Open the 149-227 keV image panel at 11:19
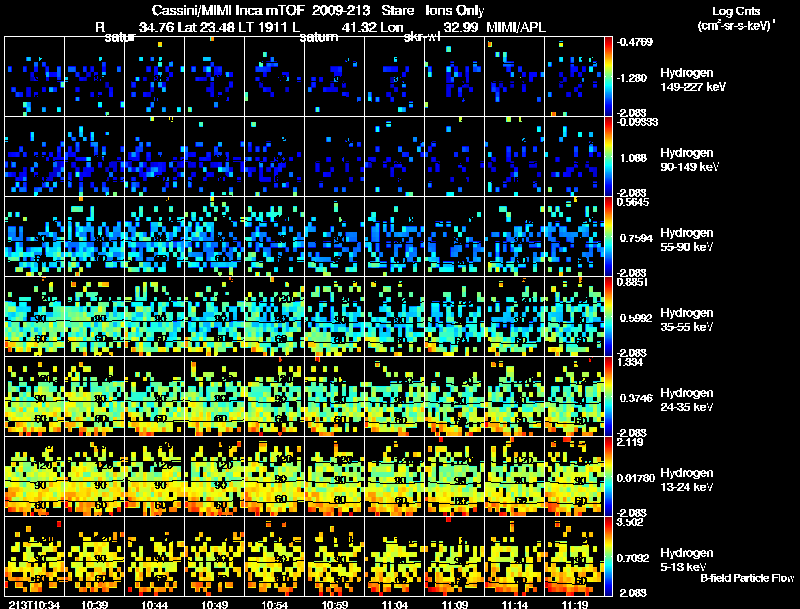The height and width of the screenshot is (609, 800). tap(574, 76)
